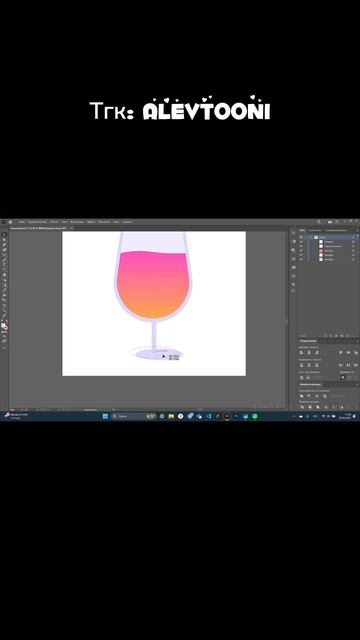Click Horizontal Align Right in Align panel
This screenshot has width=360, height=640.
317,353
